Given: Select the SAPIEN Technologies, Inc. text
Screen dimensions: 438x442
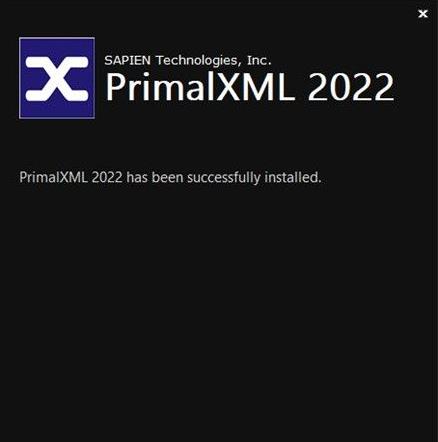Looking at the screenshot, I should [188, 60].
